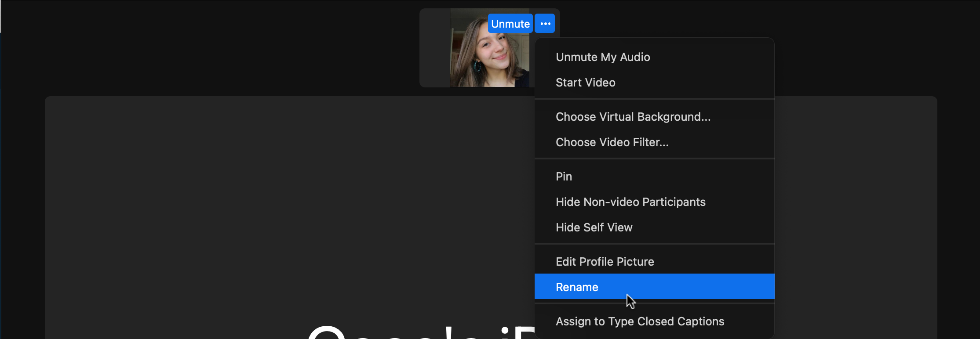Choose Start Video in context menu

click(654, 83)
